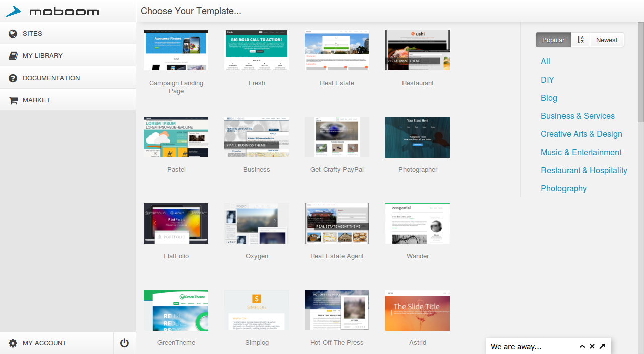Image resolution: width=644 pixels, height=354 pixels.
Task: Sort templates alphabetically with A-Z icon
Action: (x=580, y=40)
